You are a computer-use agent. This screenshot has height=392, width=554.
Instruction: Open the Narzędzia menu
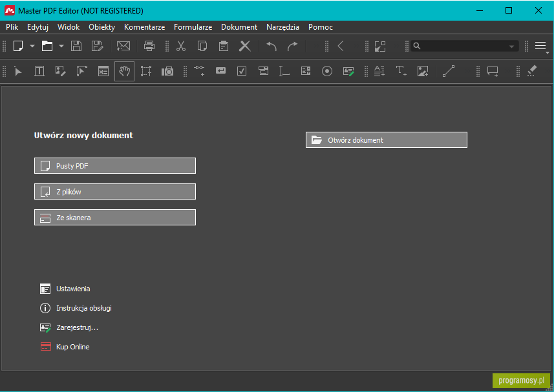(282, 27)
